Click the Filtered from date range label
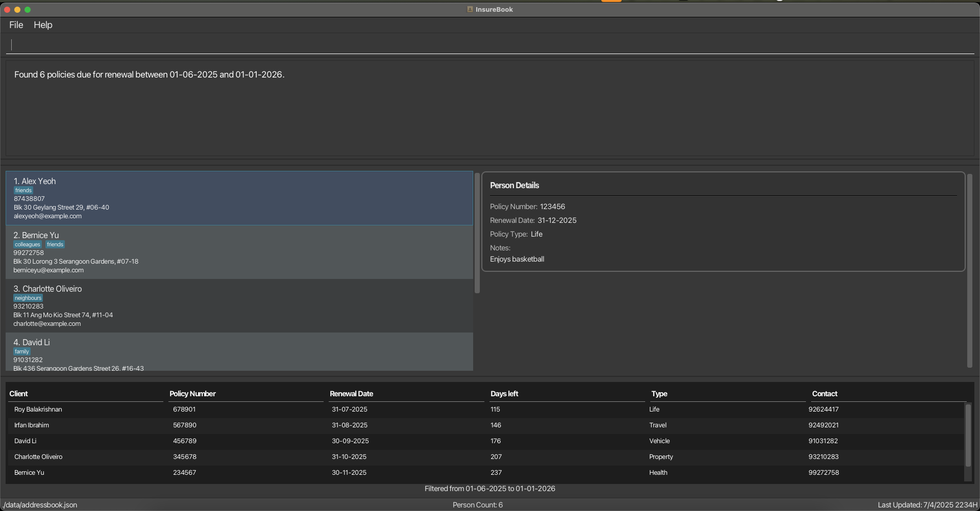This screenshot has height=511, width=980. click(490, 489)
